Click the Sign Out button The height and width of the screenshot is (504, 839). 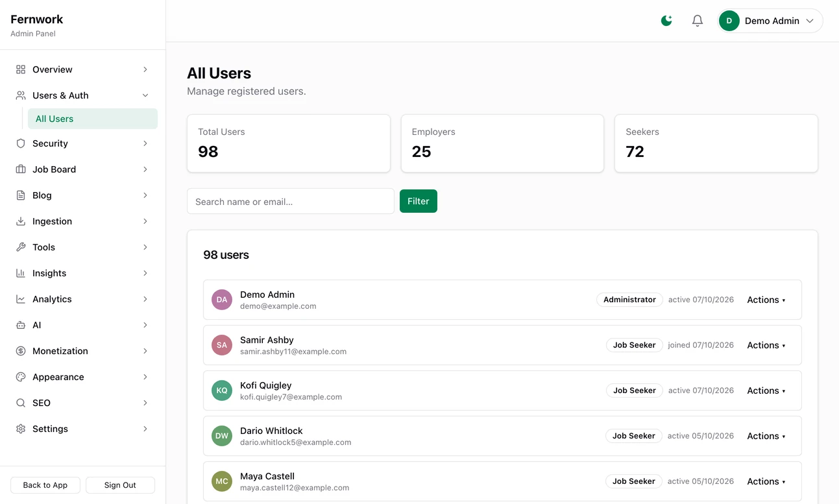point(120,485)
